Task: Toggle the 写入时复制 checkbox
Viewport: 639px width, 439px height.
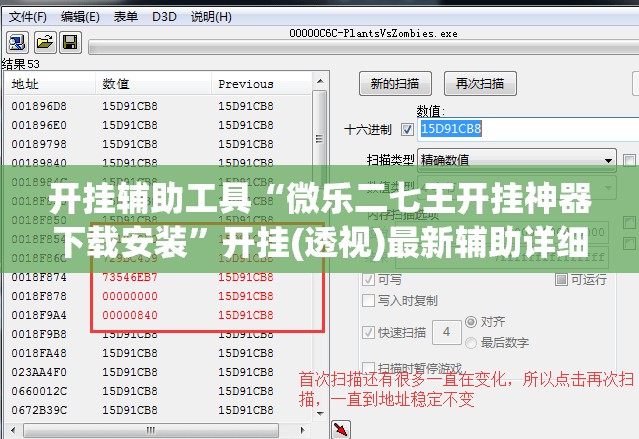Action: [368, 301]
